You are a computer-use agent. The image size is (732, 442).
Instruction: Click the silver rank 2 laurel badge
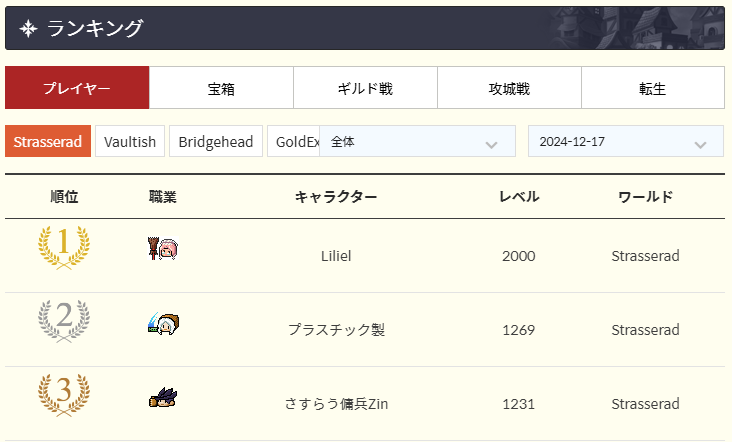[x=64, y=321]
